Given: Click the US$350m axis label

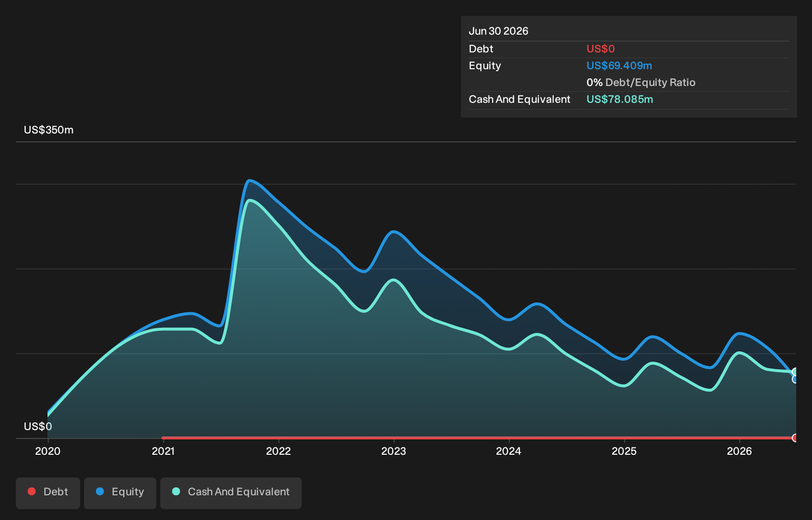Looking at the screenshot, I should (48, 130).
